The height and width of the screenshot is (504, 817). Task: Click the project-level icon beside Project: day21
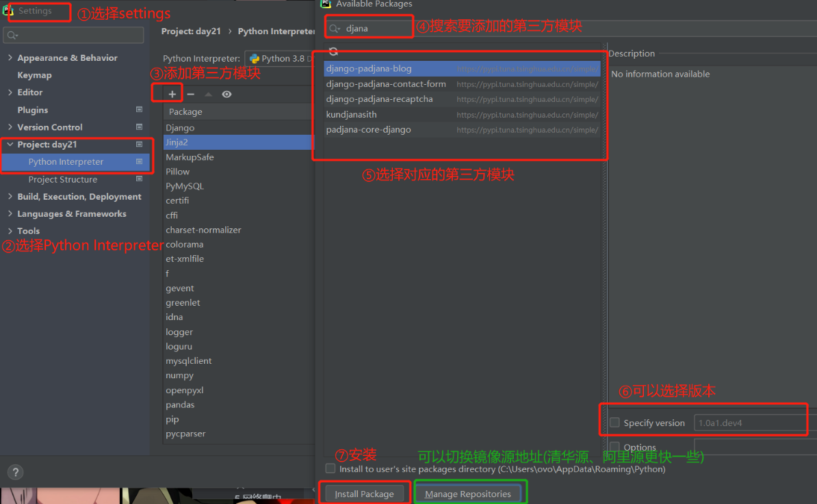point(139,144)
